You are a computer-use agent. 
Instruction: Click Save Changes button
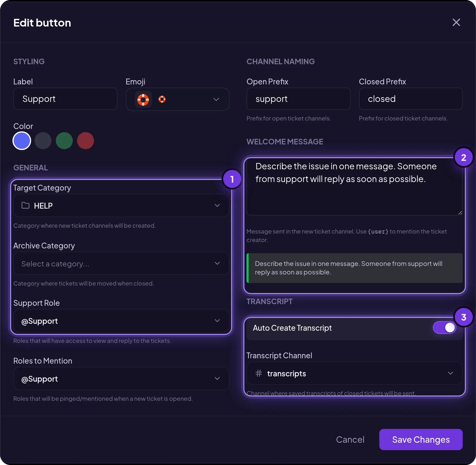(x=421, y=440)
